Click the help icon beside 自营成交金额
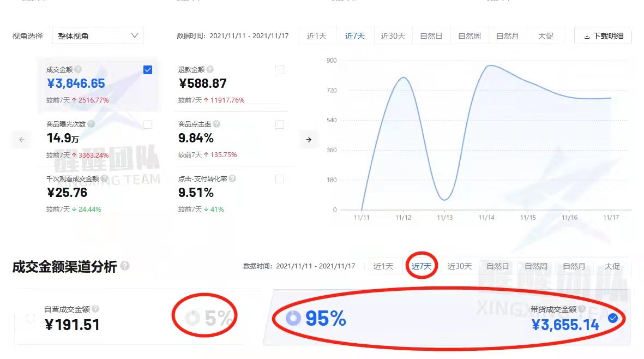 [95, 309]
